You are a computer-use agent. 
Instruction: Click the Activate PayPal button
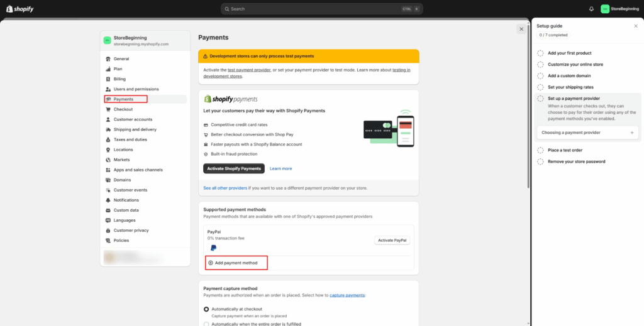[x=392, y=240]
